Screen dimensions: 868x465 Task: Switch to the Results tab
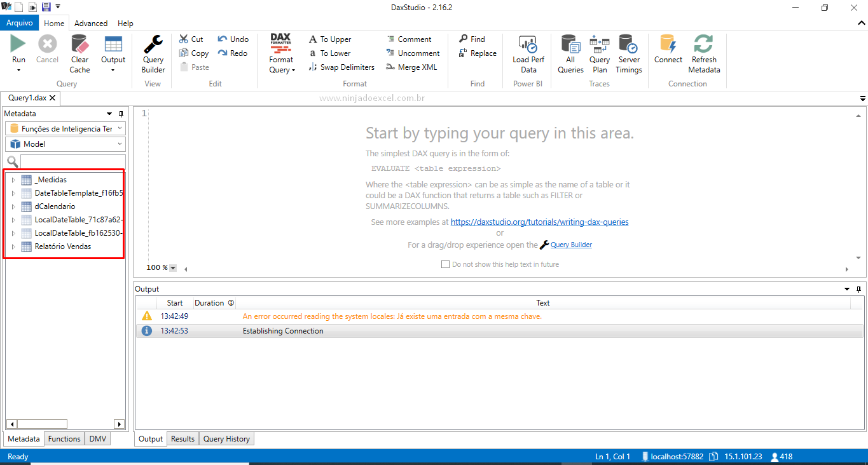(x=183, y=439)
